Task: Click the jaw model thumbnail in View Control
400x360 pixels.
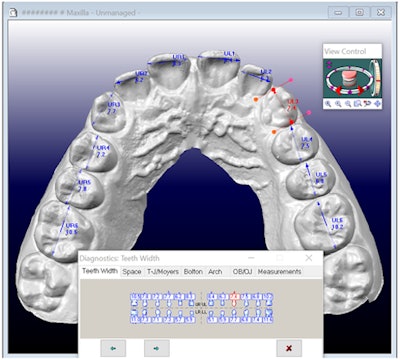Action: pyautogui.click(x=349, y=78)
